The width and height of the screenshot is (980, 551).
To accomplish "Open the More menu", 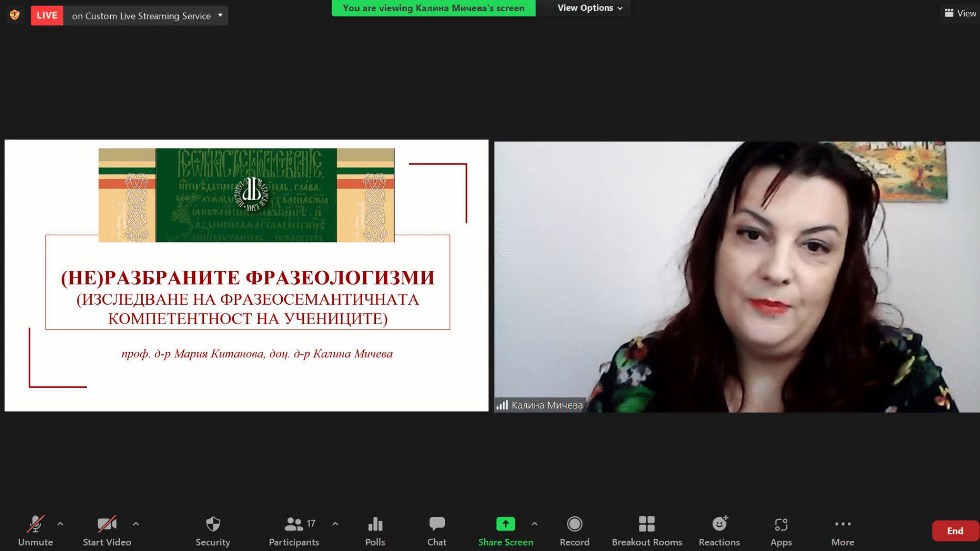I will (842, 530).
